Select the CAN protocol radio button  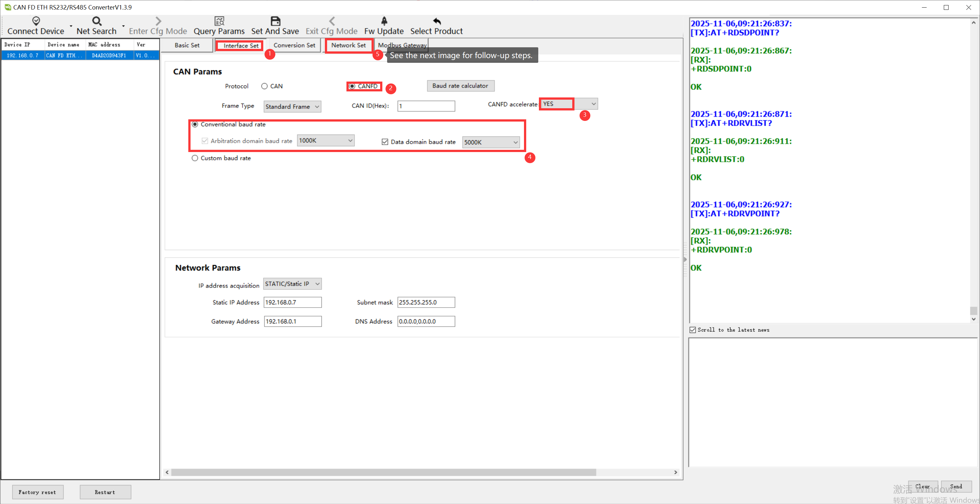265,86
